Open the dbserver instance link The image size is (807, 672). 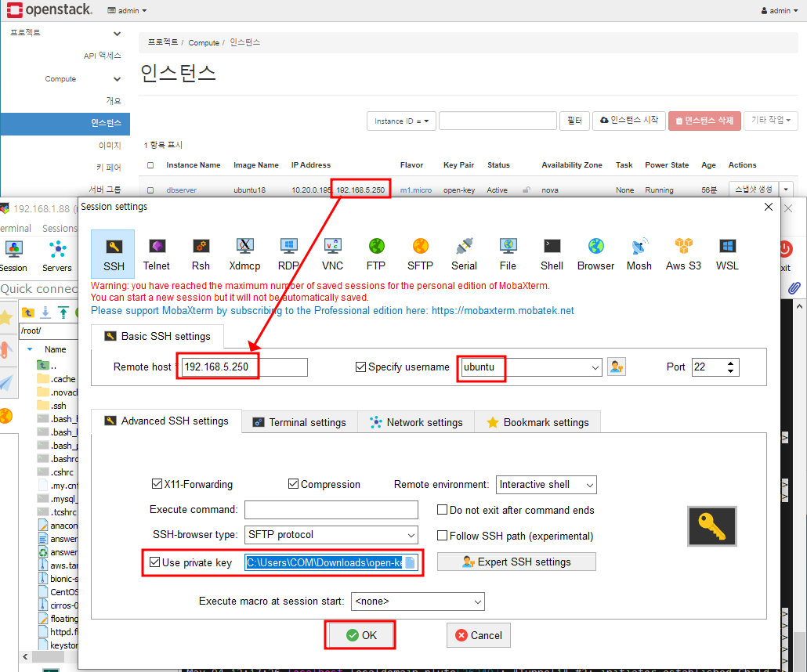click(181, 190)
